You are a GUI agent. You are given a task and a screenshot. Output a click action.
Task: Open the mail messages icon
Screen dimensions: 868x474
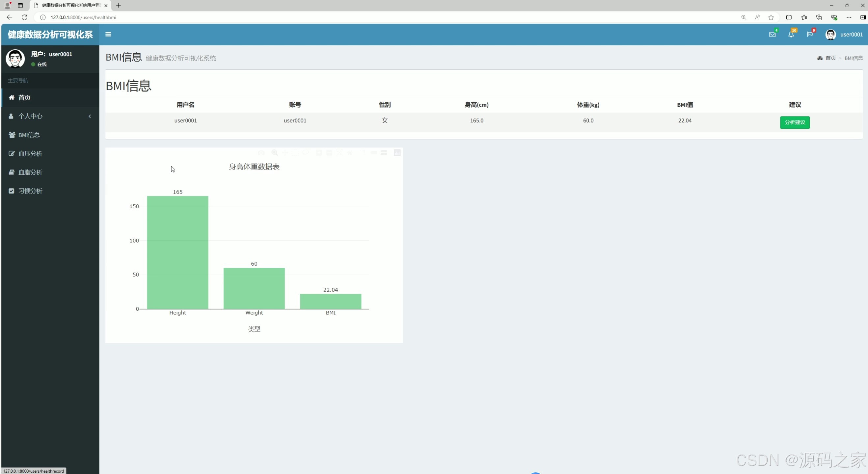772,34
